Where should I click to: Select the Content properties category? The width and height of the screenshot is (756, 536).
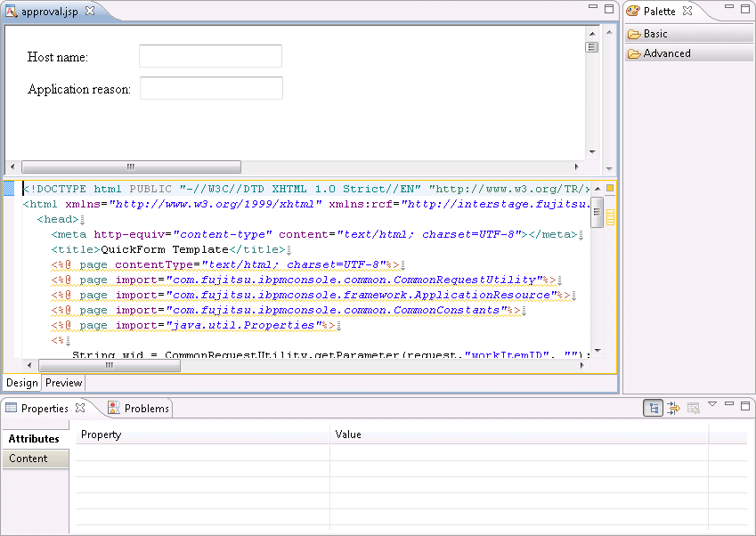coord(36,459)
